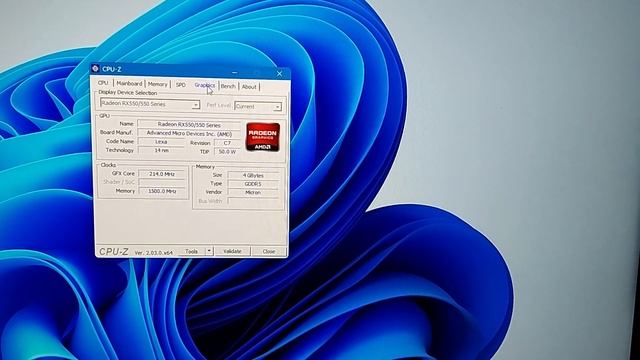The image size is (640, 360).
Task: Click the empty Shader / SoC field
Action: (162, 182)
